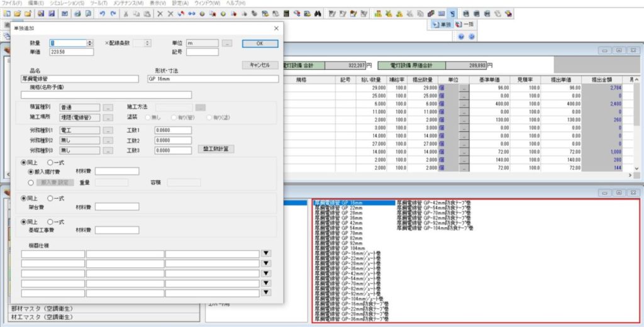Click the X delete icon in toolbar

click(x=160, y=13)
